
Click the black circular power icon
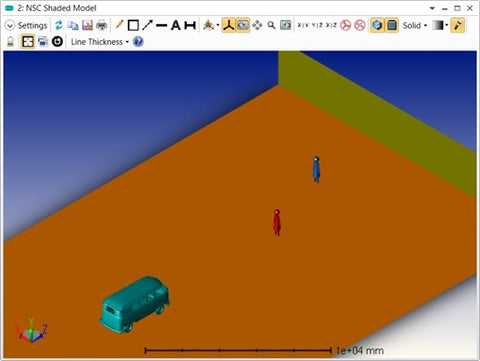(57, 42)
